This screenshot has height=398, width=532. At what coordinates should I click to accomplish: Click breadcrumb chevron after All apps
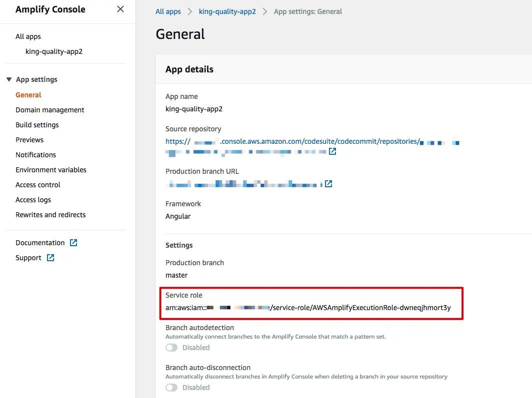click(x=190, y=11)
